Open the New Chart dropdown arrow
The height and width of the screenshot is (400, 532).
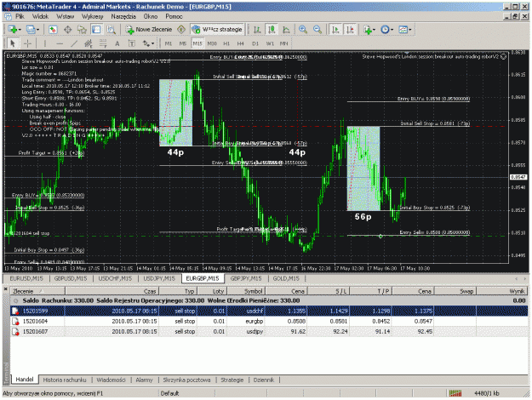click(x=20, y=30)
